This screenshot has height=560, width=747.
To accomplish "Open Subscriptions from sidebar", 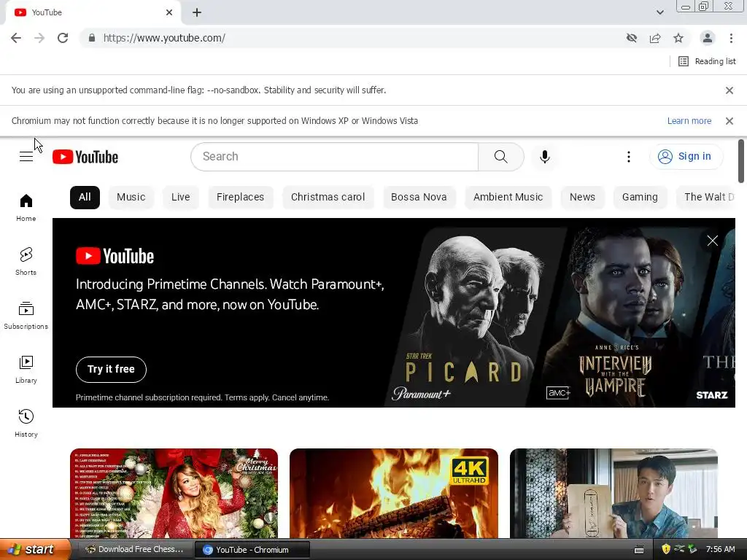I will coord(26,315).
